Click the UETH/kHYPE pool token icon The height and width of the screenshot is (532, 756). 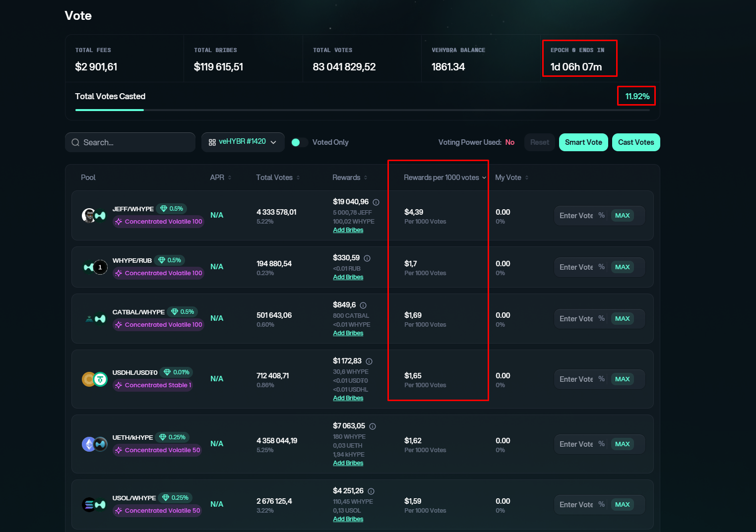click(x=94, y=444)
